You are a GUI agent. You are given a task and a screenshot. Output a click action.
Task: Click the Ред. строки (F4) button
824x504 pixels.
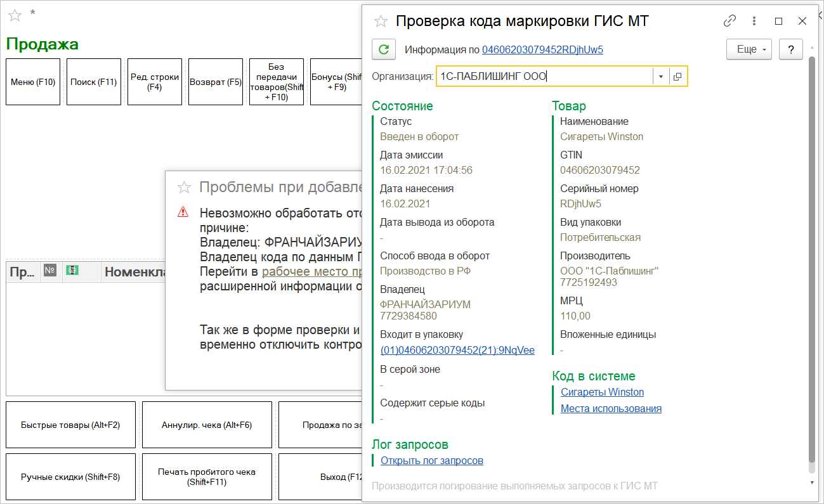(x=155, y=82)
